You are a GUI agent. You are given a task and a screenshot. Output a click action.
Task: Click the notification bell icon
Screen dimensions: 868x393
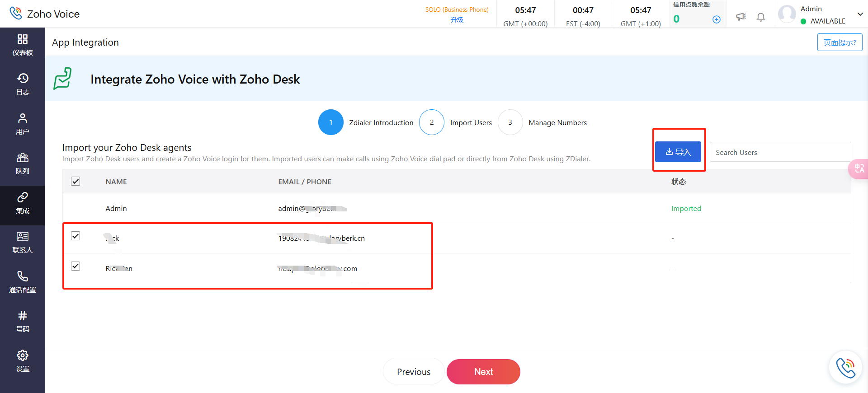[761, 17]
